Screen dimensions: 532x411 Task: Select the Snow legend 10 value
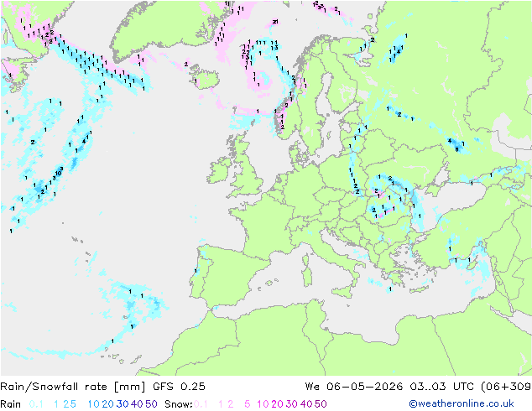(x=263, y=404)
